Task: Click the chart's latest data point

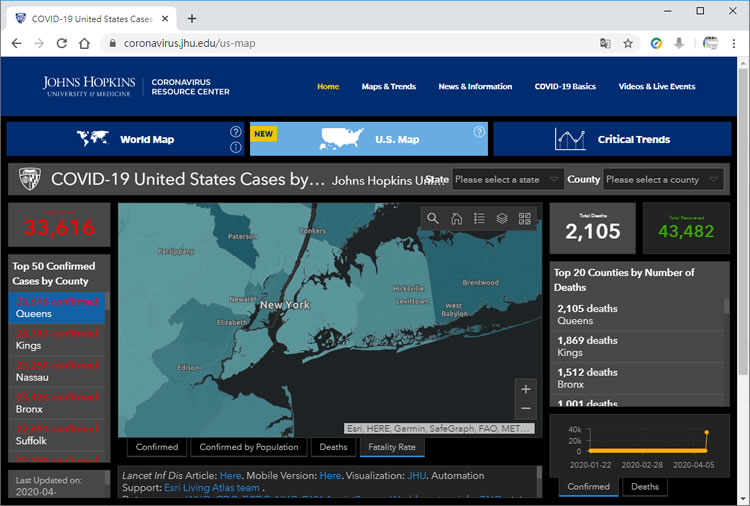Action: pos(706,432)
